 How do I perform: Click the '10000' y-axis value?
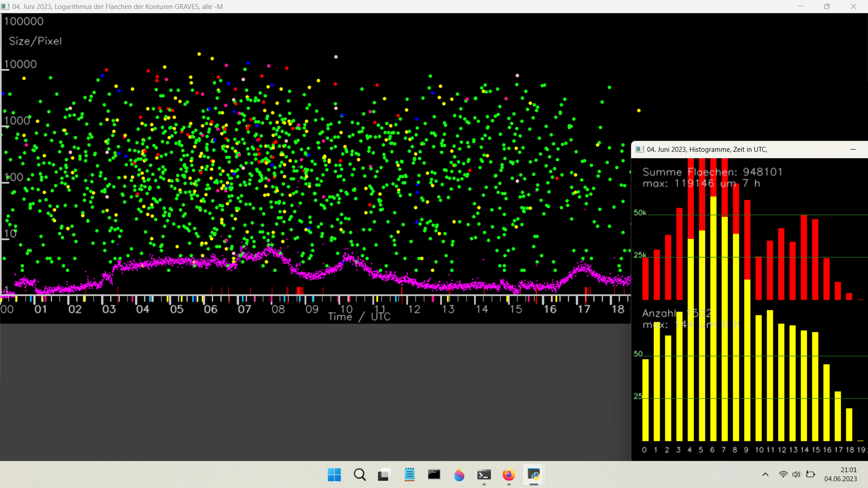[x=20, y=64]
